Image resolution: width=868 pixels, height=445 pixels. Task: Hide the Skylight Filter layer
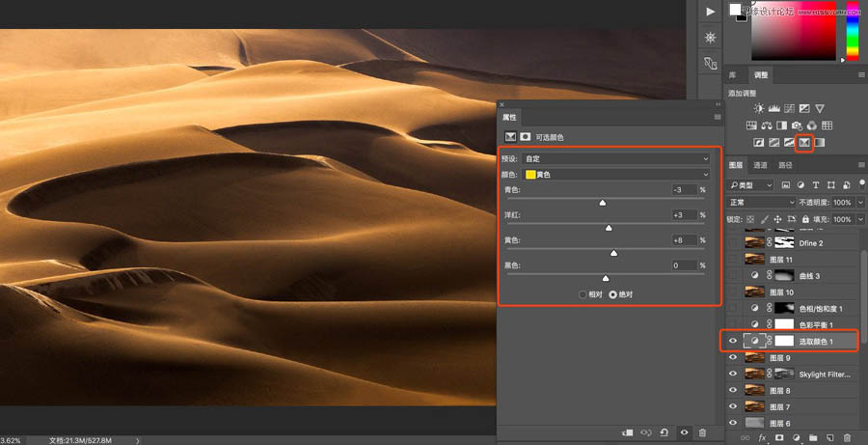(x=733, y=375)
